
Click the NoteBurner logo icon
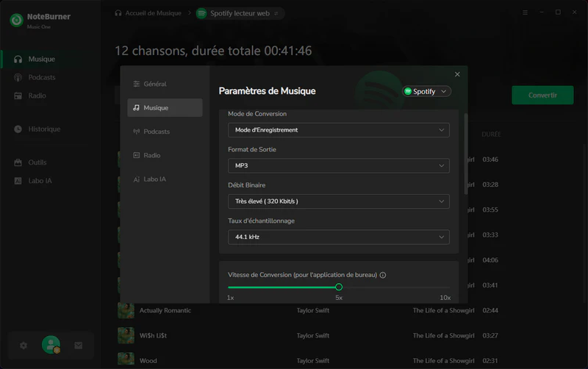click(16, 20)
